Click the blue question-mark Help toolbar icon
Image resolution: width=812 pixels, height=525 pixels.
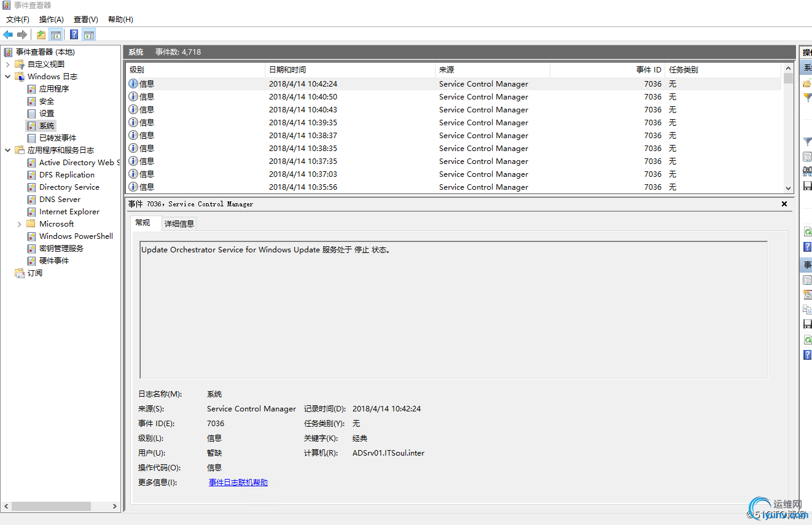coord(74,34)
